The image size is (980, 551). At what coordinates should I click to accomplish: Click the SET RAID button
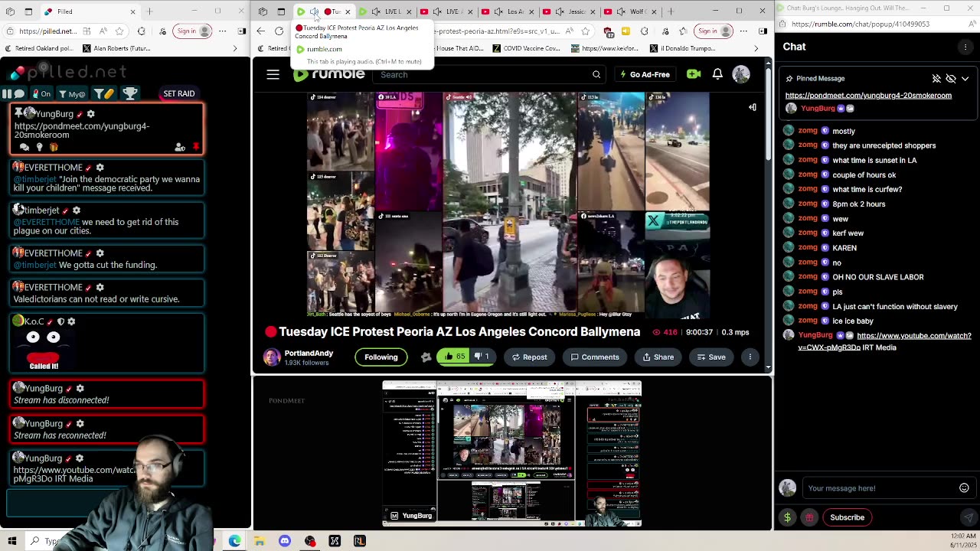tap(179, 93)
